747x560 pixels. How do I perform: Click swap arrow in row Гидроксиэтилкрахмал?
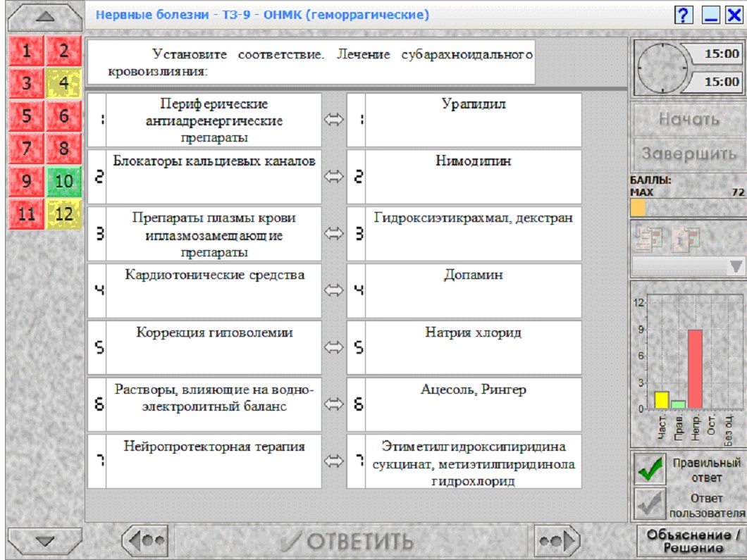point(334,233)
